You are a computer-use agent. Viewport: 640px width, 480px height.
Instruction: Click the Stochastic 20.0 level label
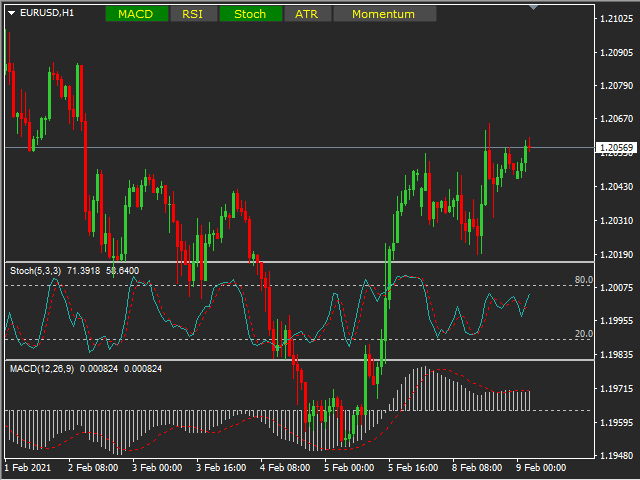click(583, 333)
